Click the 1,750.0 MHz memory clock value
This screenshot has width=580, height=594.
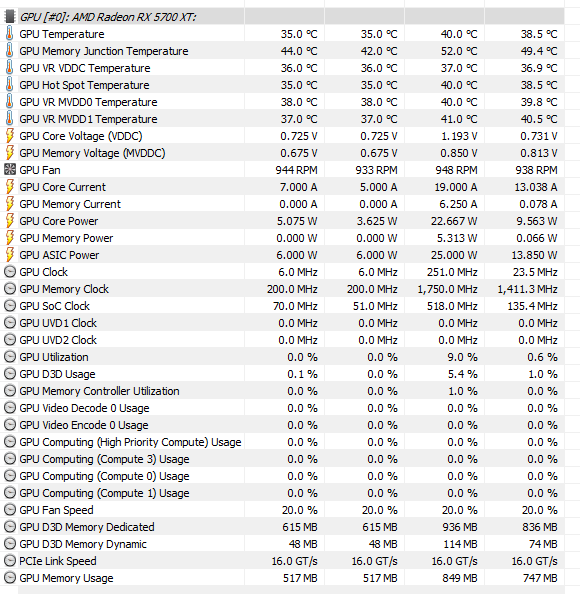(x=447, y=289)
